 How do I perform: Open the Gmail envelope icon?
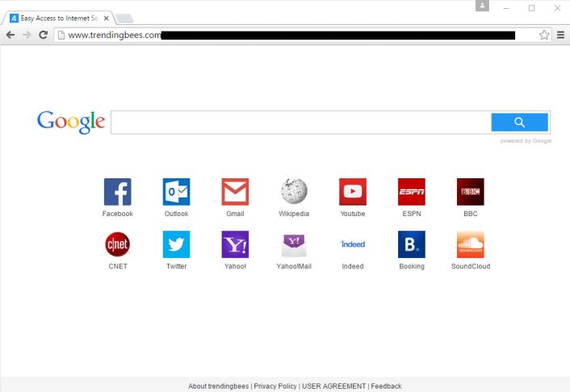(x=235, y=192)
